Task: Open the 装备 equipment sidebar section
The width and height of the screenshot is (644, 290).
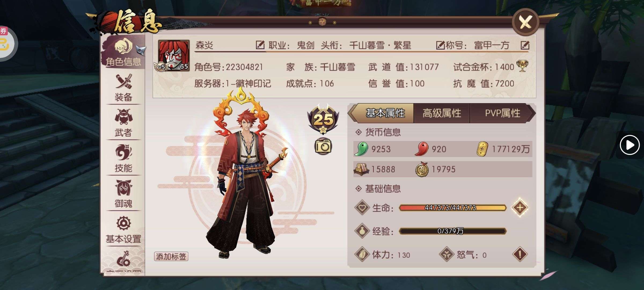Action: point(123,88)
